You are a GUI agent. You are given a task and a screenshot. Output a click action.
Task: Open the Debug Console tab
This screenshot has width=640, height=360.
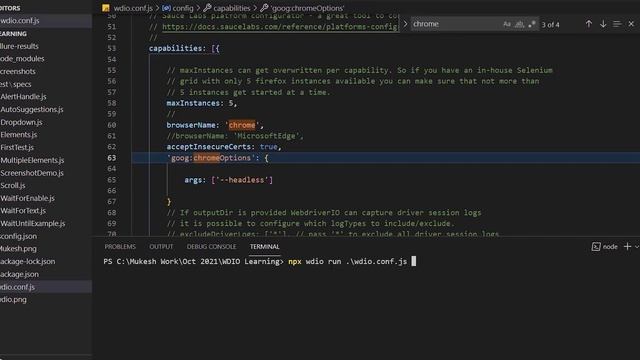[211, 247]
